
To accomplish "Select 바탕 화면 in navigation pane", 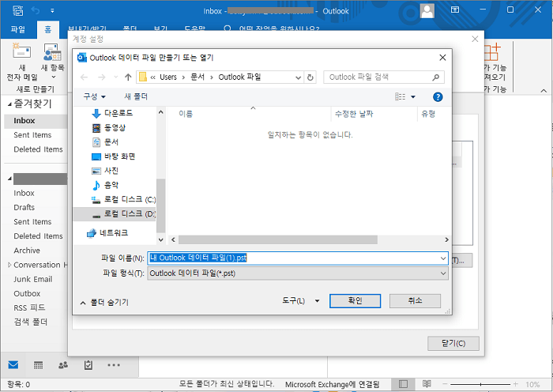I will pyautogui.click(x=113, y=156).
